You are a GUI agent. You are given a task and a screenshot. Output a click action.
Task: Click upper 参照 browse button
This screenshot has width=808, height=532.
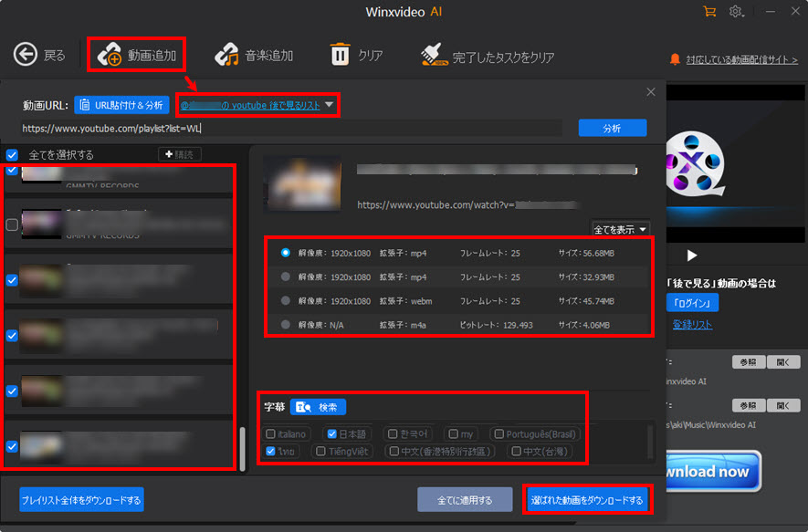click(749, 362)
